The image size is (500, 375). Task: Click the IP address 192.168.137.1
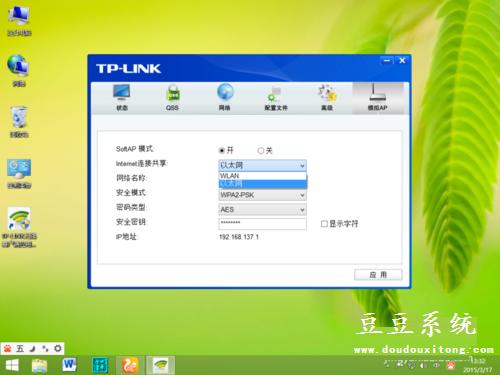coord(239,237)
